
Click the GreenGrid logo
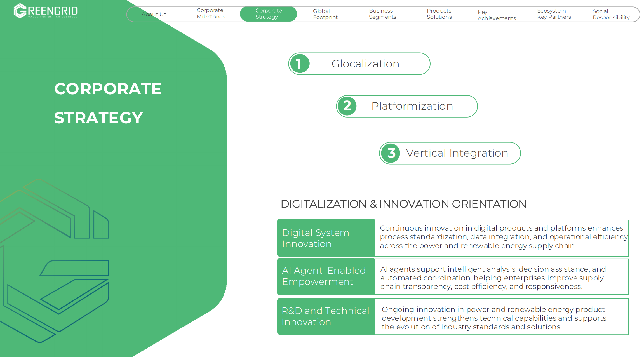(46, 11)
